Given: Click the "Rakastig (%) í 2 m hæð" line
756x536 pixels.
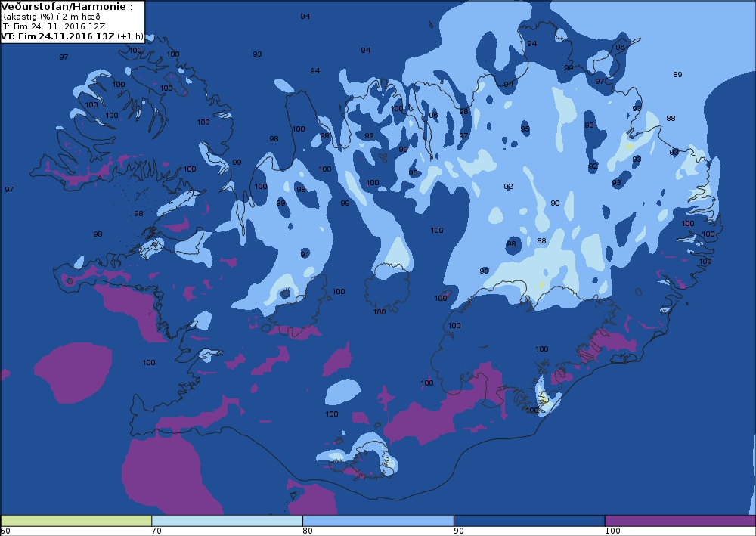Looking at the screenshot, I should point(51,17).
